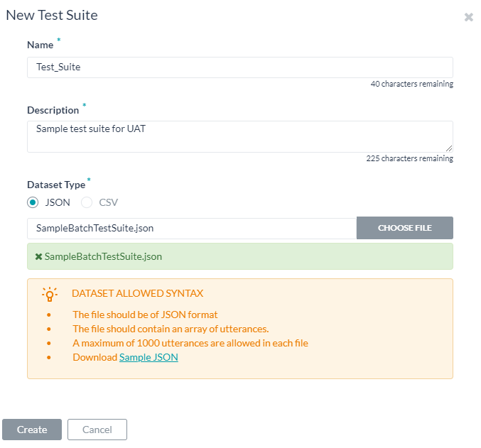The height and width of the screenshot is (448, 481).
Task: Click the Dataset Type label
Action: pos(56,185)
